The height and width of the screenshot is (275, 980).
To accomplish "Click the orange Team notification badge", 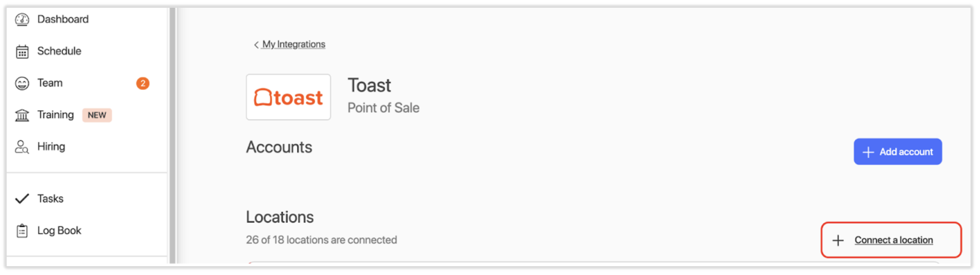I will tap(143, 84).
